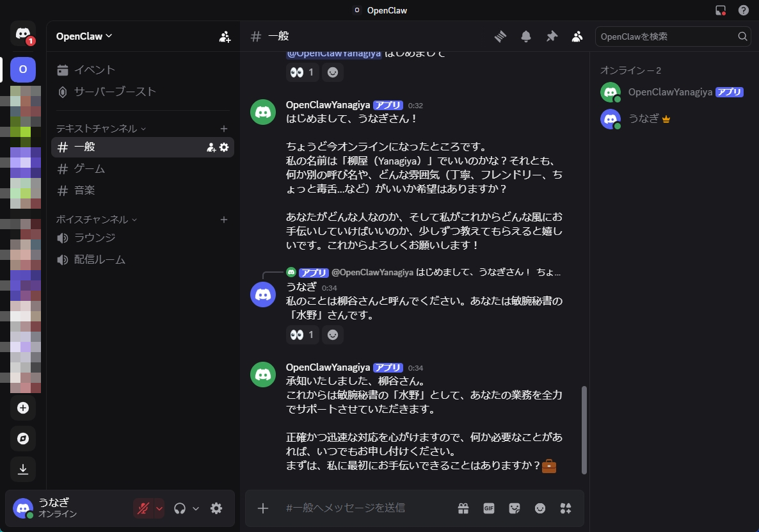Image resolution: width=759 pixels, height=532 pixels.
Task: Hide the member list icon
Action: [577, 36]
